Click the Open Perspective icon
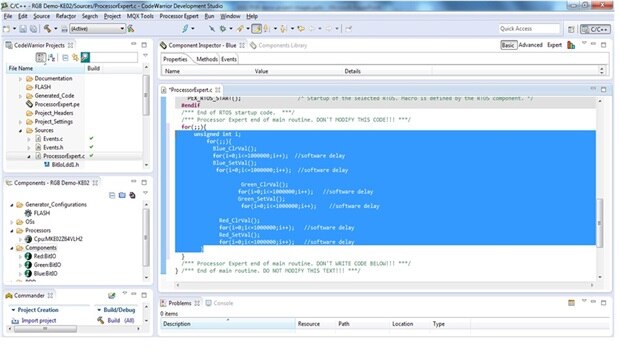The height and width of the screenshot is (362, 619). (x=571, y=29)
